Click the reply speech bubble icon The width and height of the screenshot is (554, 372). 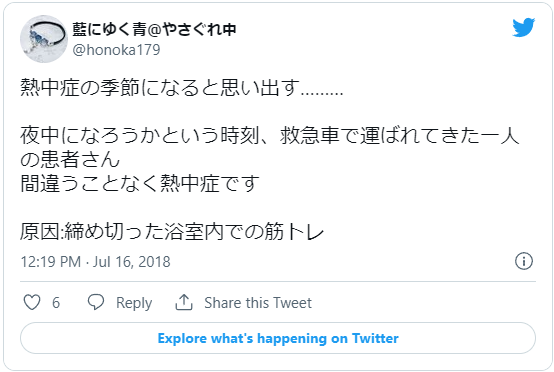point(96,302)
